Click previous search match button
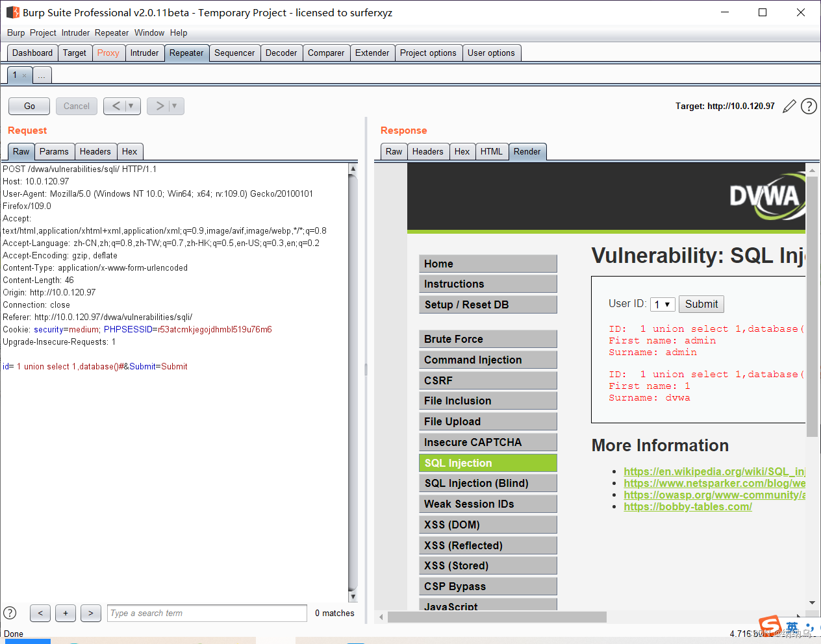The height and width of the screenshot is (644, 821). [40, 613]
